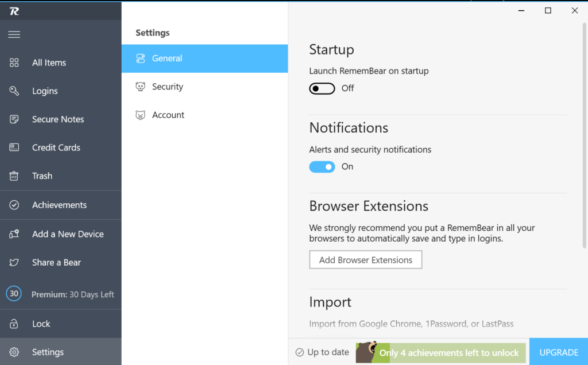The width and height of the screenshot is (588, 365).
Task: Click the On label beside notifications toggle
Action: [347, 167]
